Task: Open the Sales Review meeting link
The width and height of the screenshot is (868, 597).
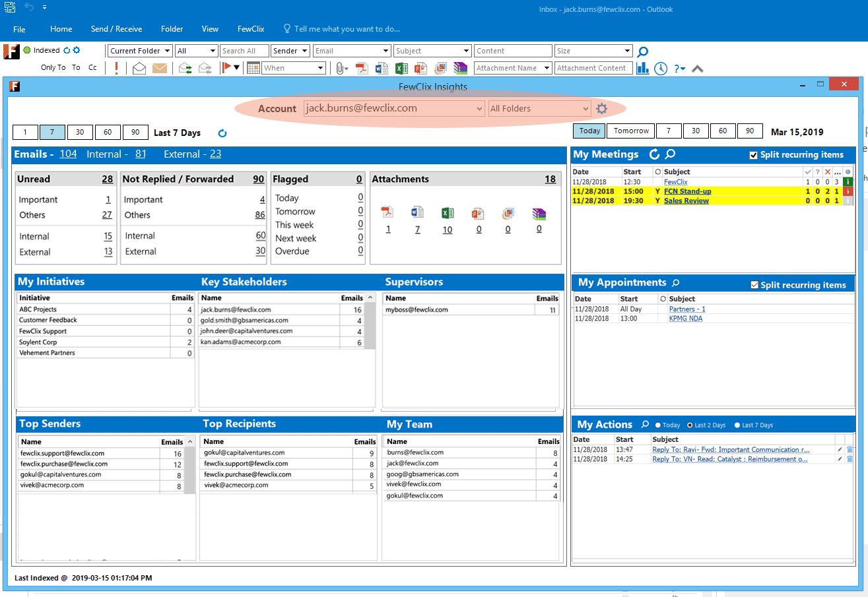Action: 686,201
